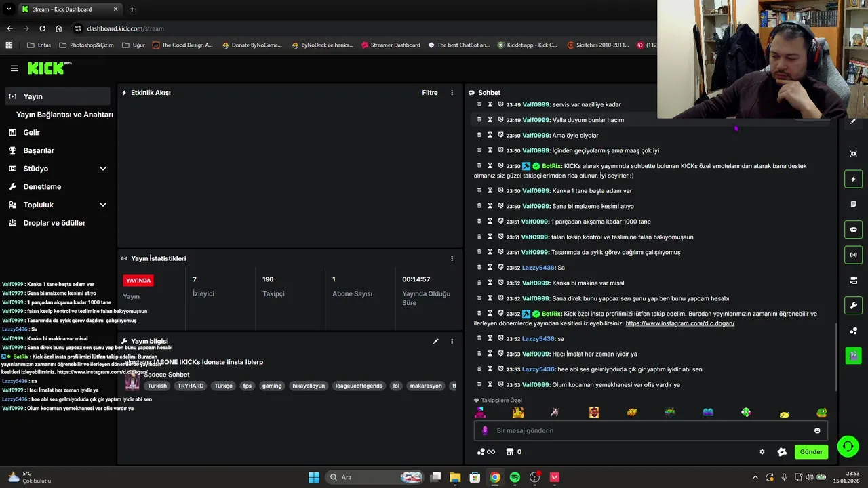The image size is (868, 488).
Task: Open Streamer Dashboard bookmark
Action: (x=391, y=45)
